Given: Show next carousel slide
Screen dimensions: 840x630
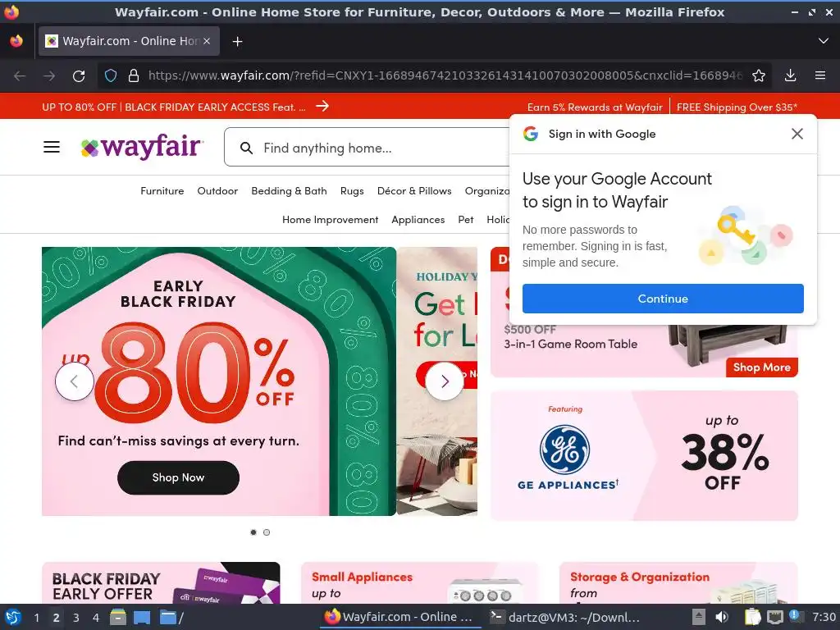Looking at the screenshot, I should click(444, 381).
